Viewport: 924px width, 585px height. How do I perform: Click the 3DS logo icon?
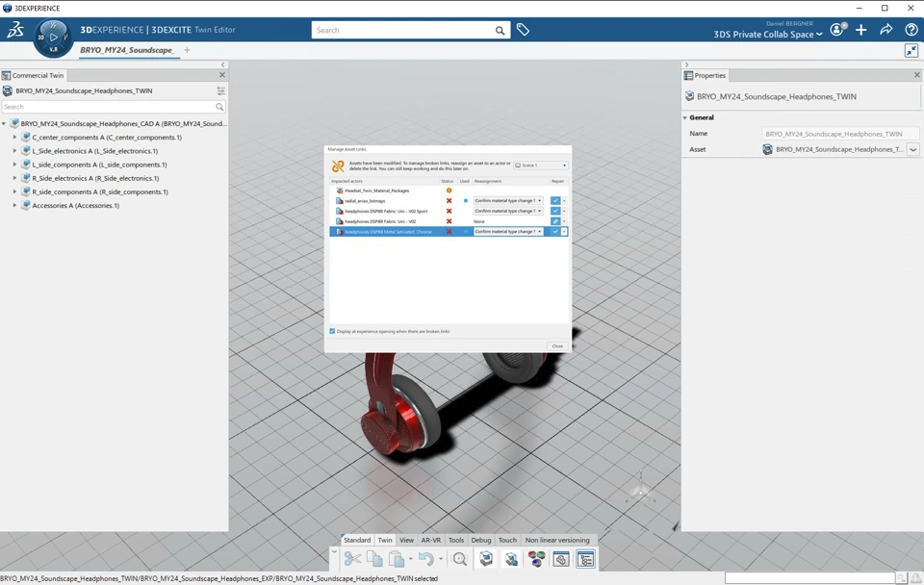pyautogui.click(x=14, y=30)
